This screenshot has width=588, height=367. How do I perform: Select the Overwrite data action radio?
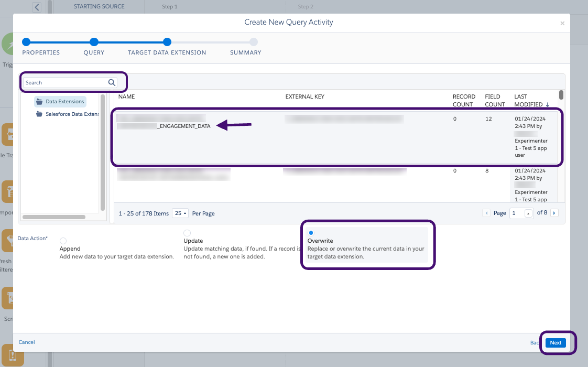(311, 233)
